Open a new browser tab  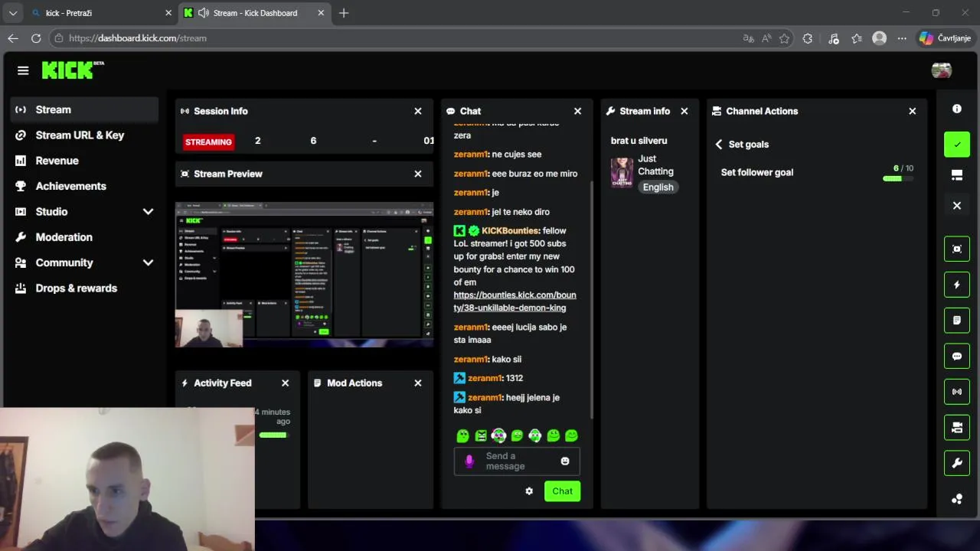(x=344, y=13)
